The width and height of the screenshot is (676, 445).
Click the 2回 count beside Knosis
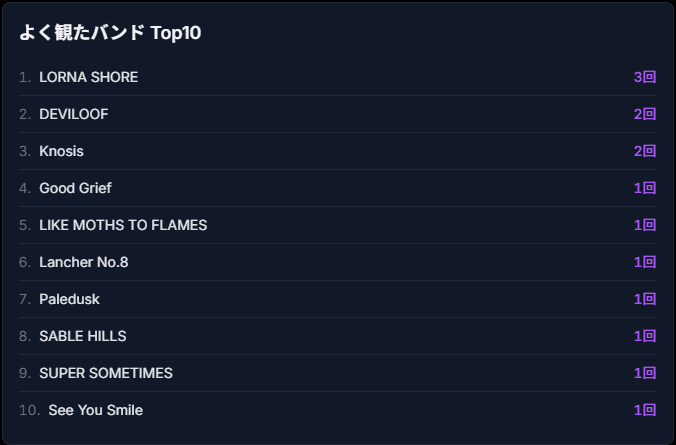(645, 151)
